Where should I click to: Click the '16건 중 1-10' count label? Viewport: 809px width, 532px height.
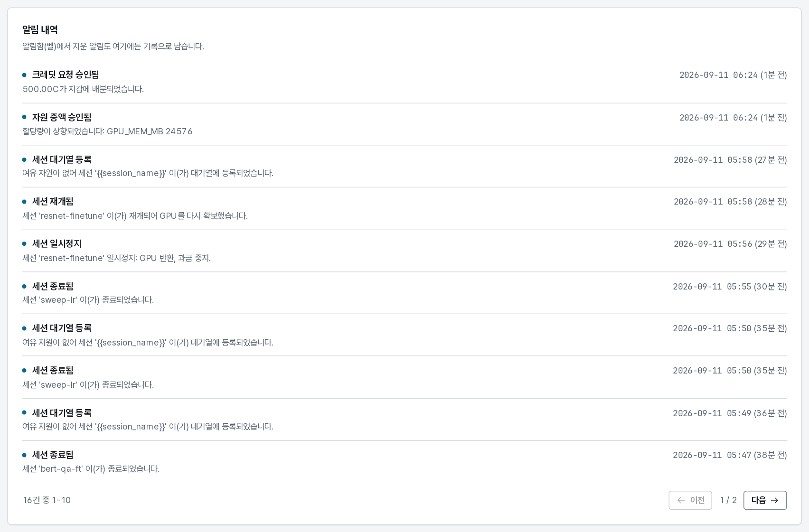47,500
